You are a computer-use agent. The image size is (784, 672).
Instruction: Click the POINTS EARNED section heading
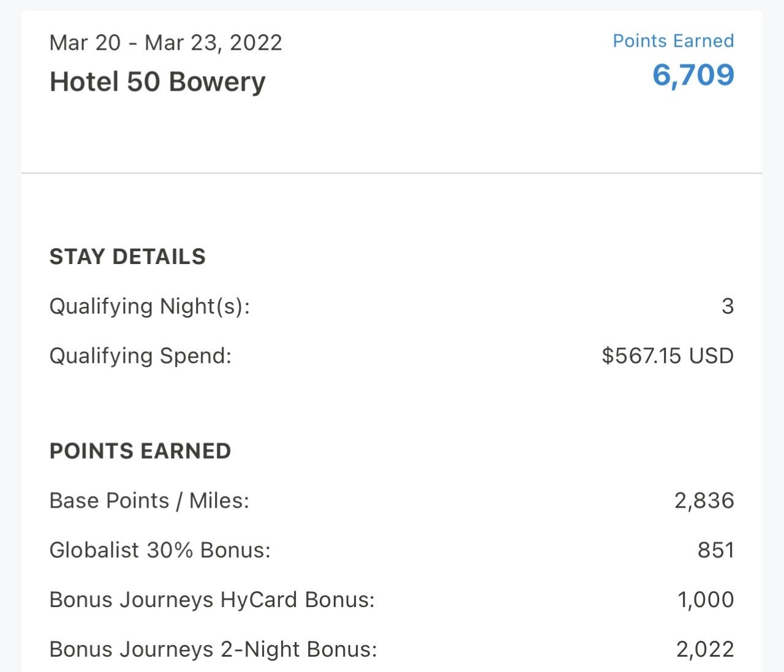[140, 451]
